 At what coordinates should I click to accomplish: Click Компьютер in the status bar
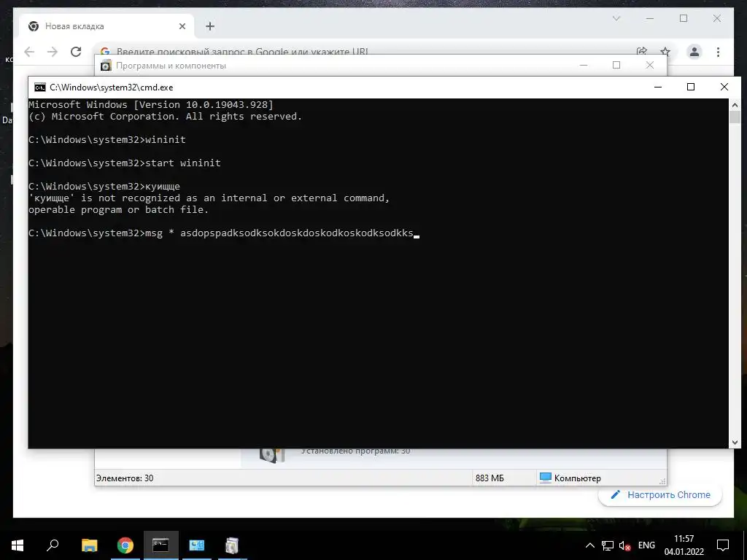pyautogui.click(x=570, y=478)
